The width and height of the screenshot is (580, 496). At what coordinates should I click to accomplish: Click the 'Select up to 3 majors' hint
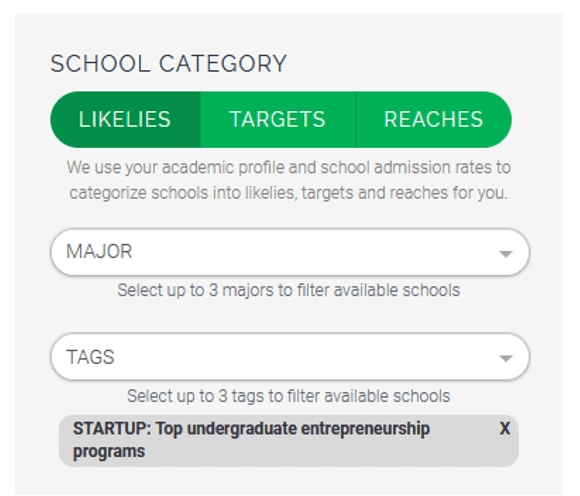coord(289,290)
